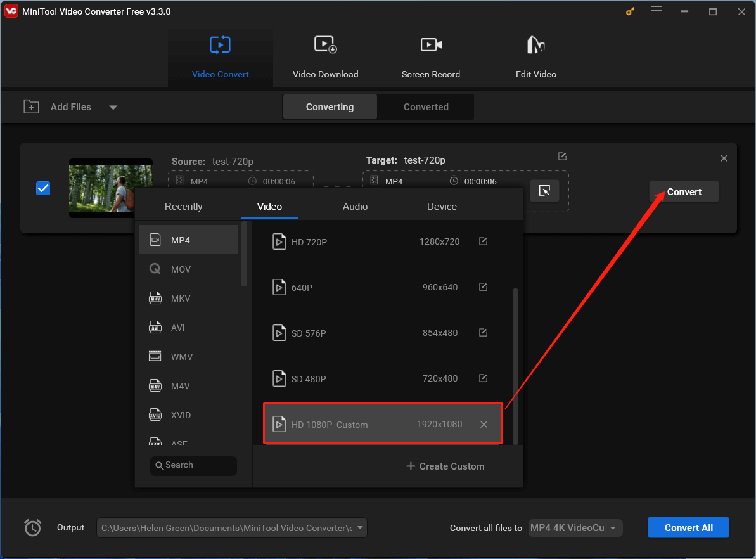Expand the Output path dropdown
Screen dimensions: 756x559
(x=360, y=528)
